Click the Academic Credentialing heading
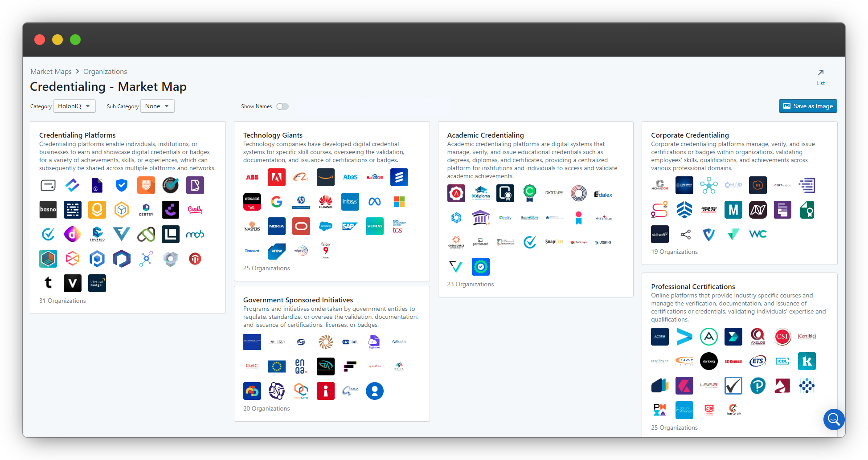 (x=486, y=135)
